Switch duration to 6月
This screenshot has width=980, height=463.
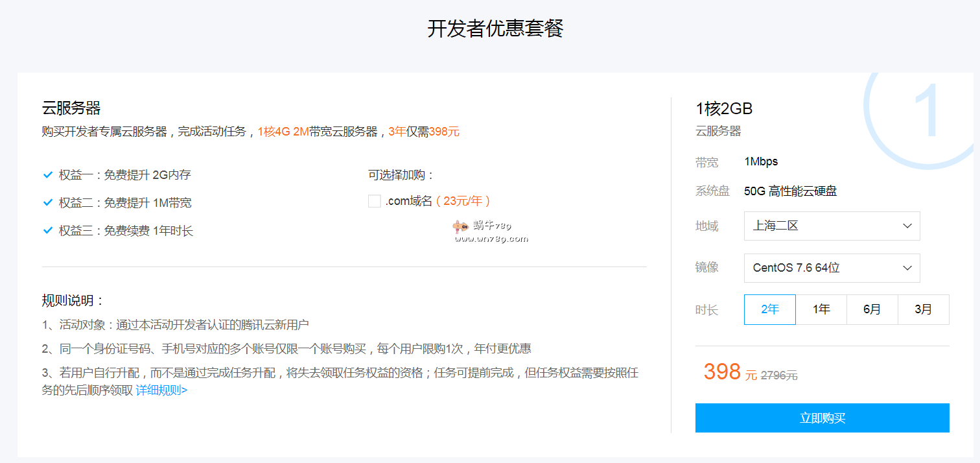tap(872, 309)
